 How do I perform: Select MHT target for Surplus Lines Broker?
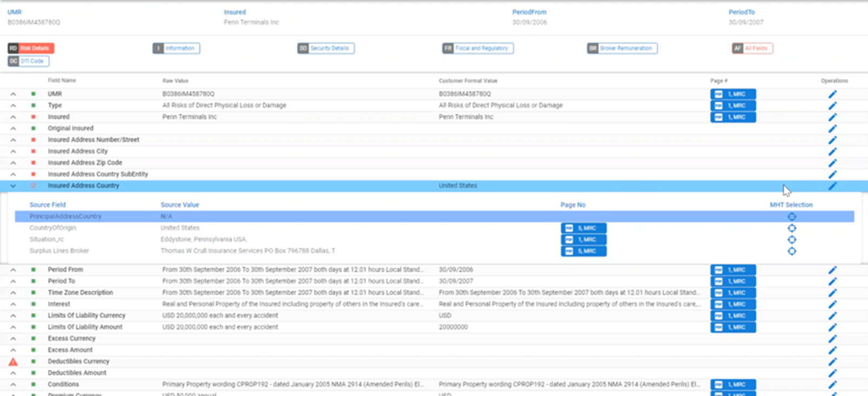792,251
